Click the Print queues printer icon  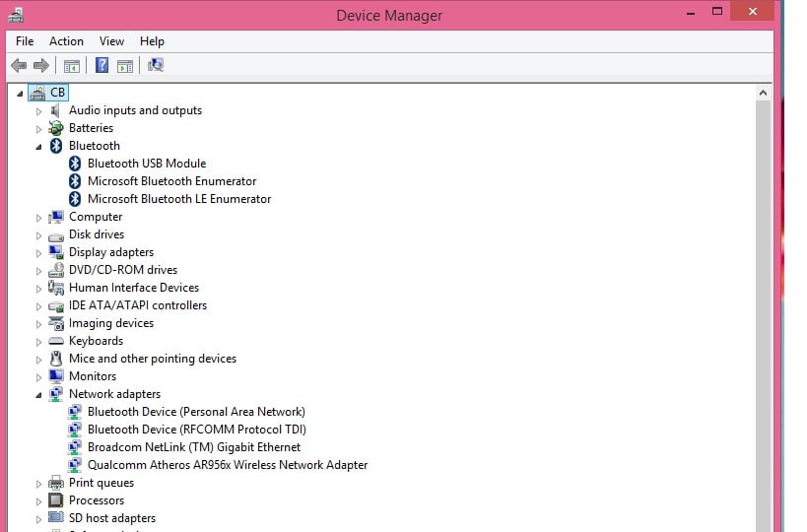click(55, 483)
